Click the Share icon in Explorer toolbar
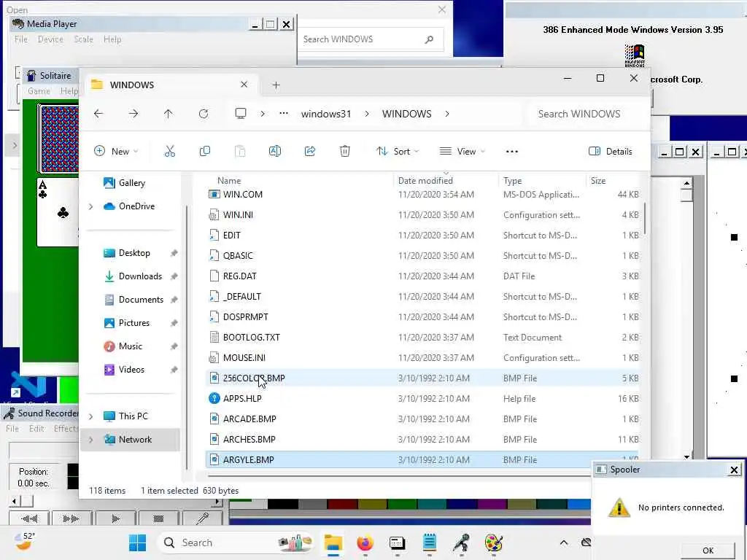This screenshot has height=560, width=747. pos(309,152)
